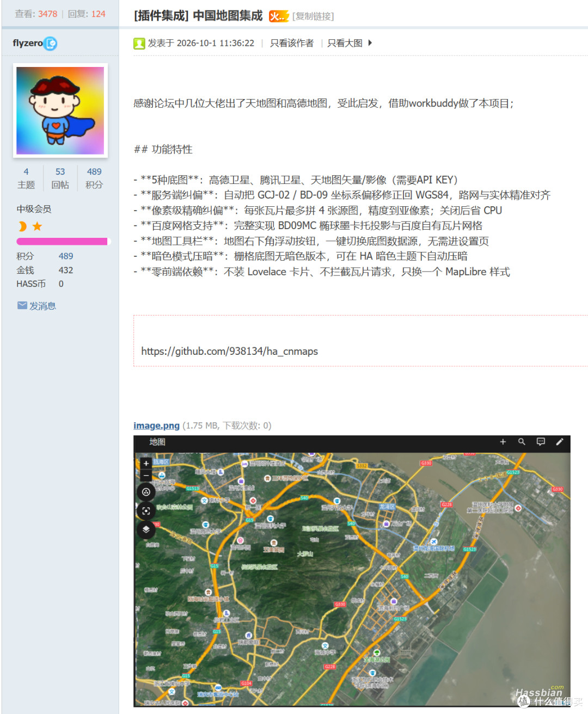
Task: Click 复制链接 to copy thread link
Action: point(313,16)
